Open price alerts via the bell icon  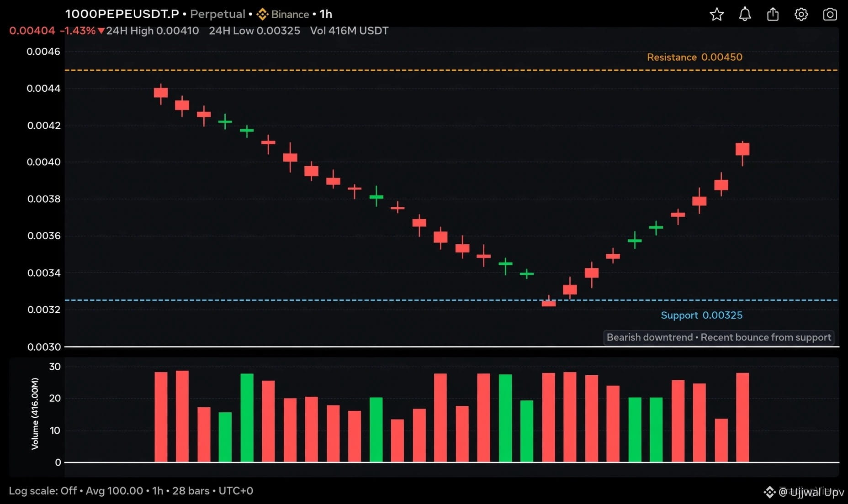pyautogui.click(x=745, y=15)
